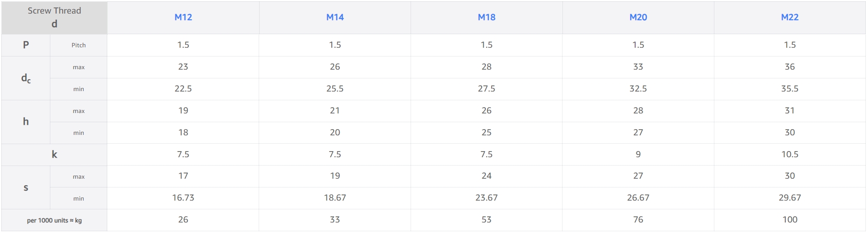This screenshot has height=233, width=868.
Task: Click the s dimension row header
Action: tap(26, 187)
